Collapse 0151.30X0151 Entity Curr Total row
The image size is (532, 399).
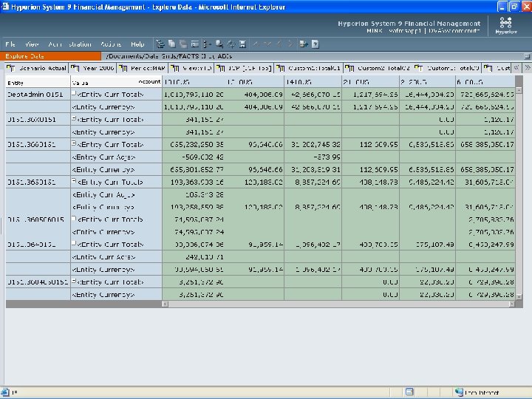[74, 118]
